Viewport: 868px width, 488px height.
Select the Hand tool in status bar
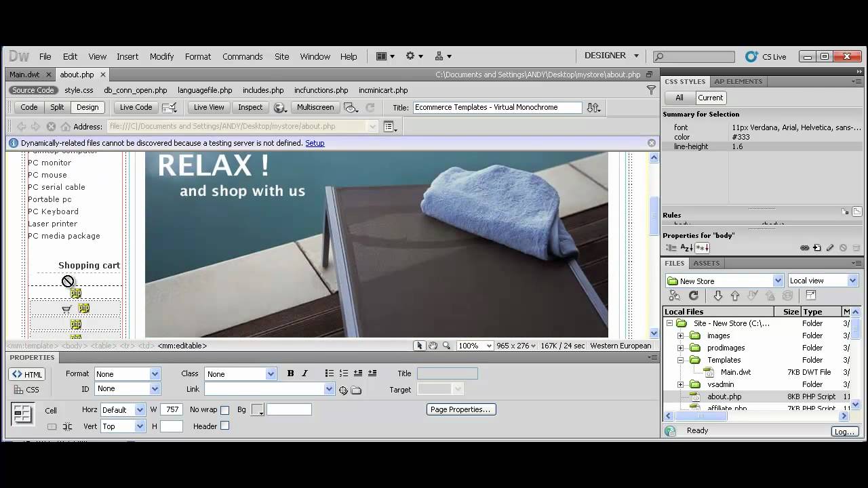pyautogui.click(x=433, y=346)
